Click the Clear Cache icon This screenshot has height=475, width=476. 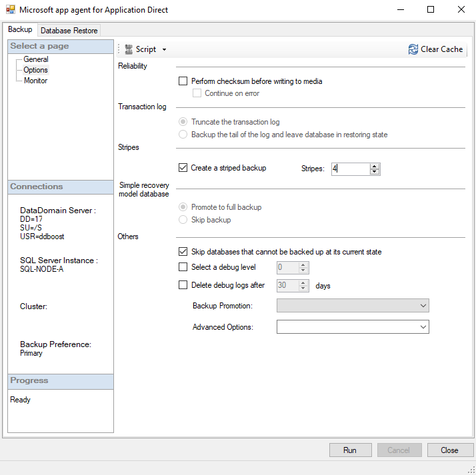coord(413,49)
